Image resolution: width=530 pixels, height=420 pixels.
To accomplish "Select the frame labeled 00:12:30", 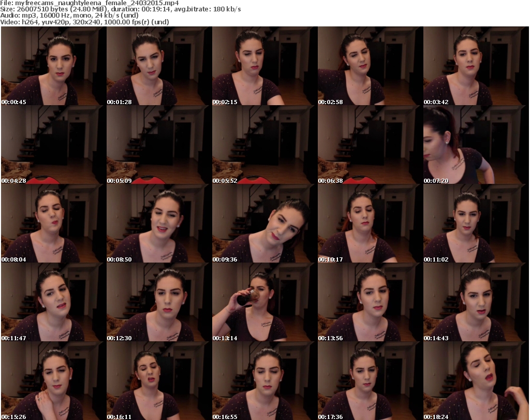I will point(159,302).
